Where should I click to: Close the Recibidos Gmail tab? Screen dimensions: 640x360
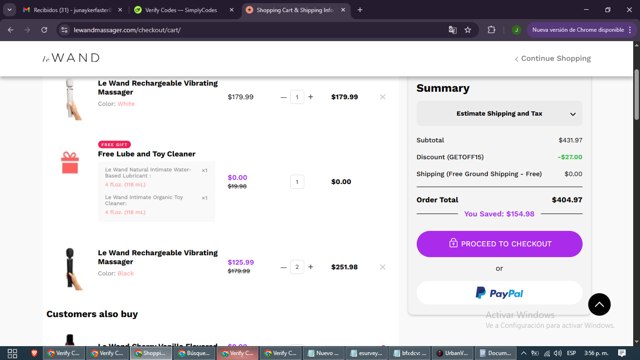pos(120,10)
